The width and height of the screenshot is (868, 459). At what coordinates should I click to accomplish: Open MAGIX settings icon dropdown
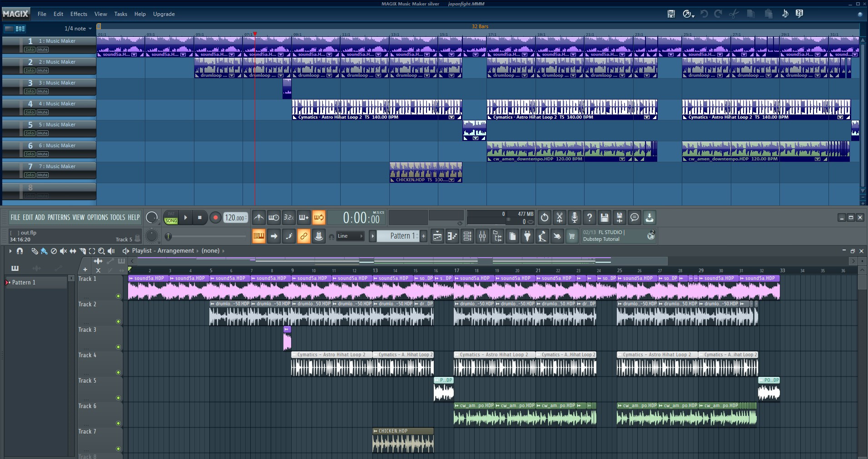click(x=689, y=14)
